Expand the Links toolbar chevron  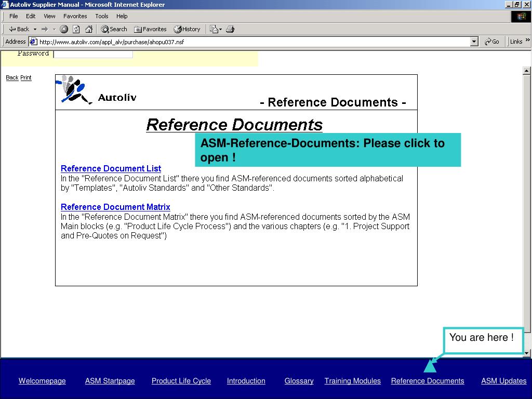click(x=528, y=40)
